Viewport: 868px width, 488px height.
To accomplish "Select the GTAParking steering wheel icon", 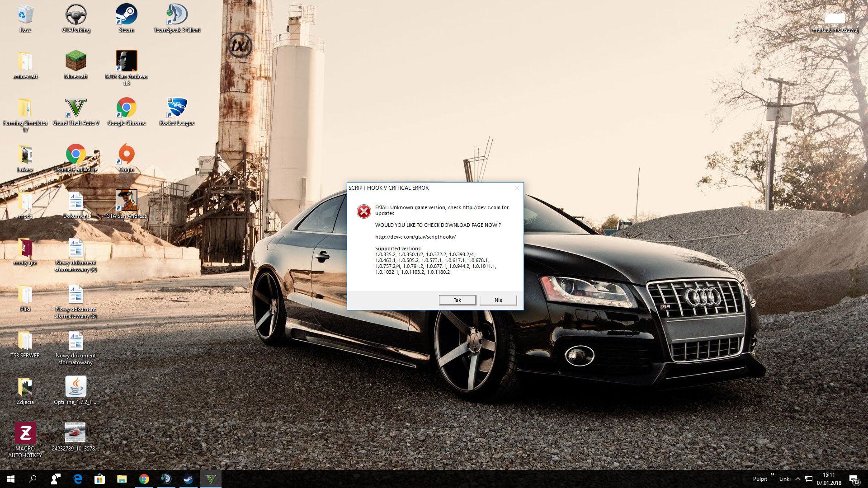I will point(75,16).
